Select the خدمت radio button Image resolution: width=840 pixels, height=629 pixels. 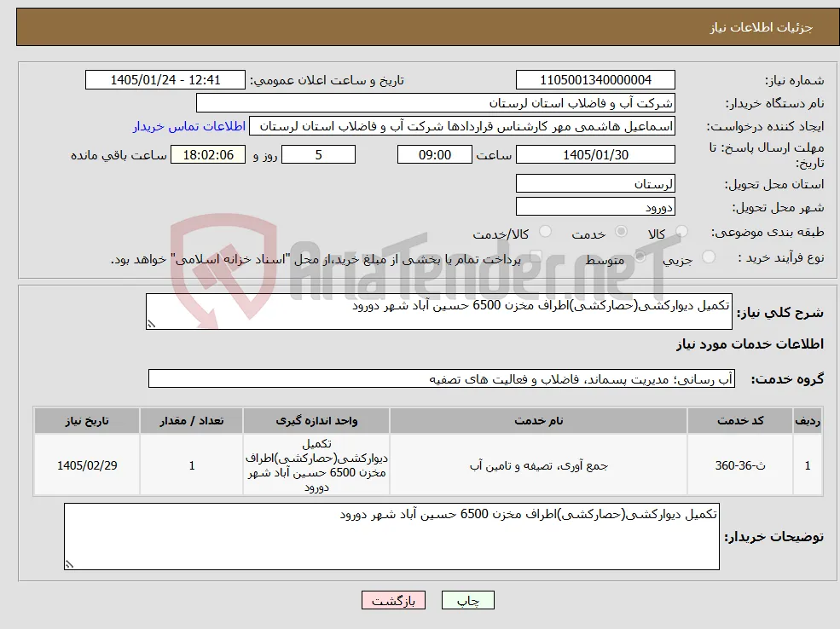click(x=621, y=231)
